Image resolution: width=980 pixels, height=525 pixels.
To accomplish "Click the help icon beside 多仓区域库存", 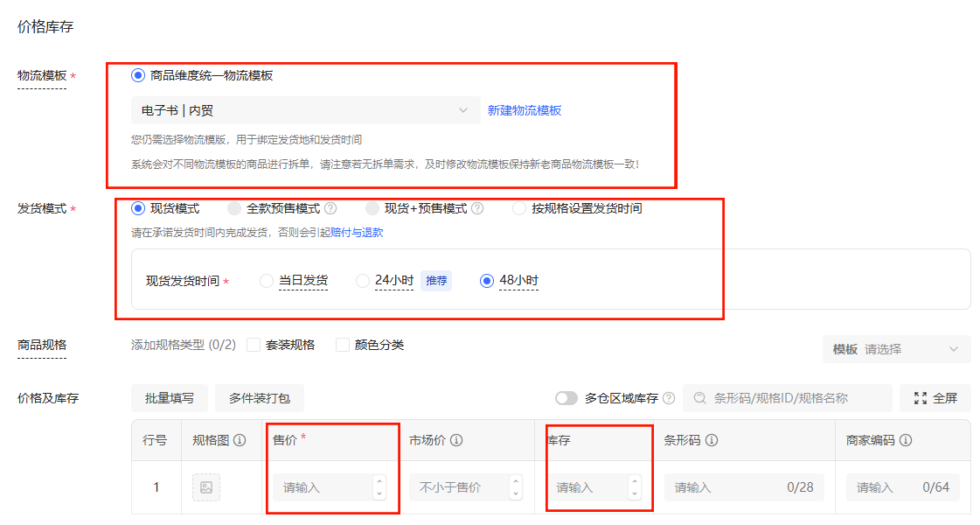I will pyautogui.click(x=669, y=399).
